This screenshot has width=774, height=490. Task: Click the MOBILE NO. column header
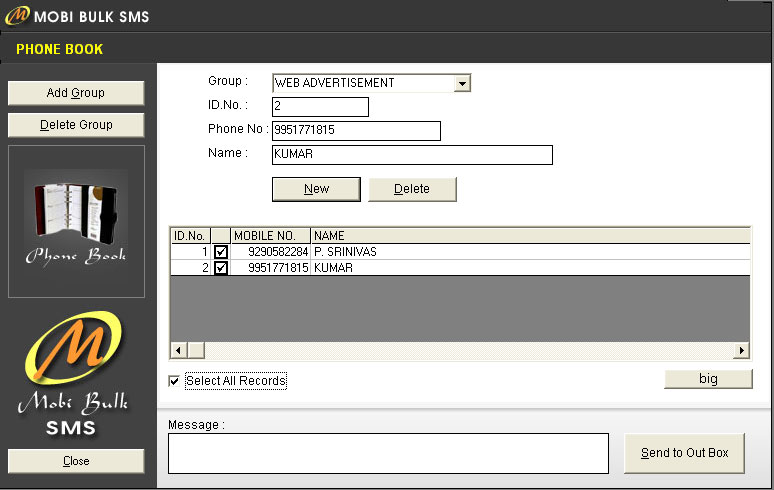[x=271, y=235]
